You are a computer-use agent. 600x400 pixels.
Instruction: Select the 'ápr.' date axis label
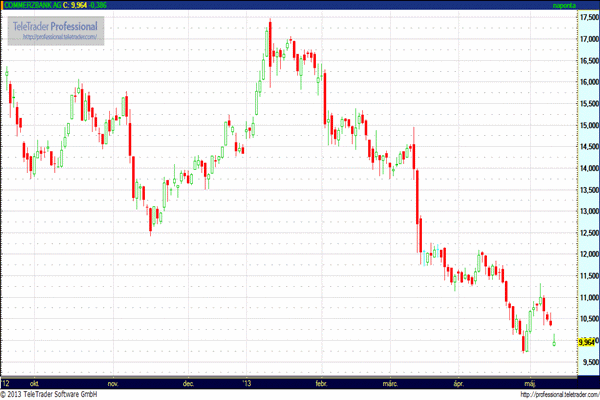pyautogui.click(x=459, y=382)
